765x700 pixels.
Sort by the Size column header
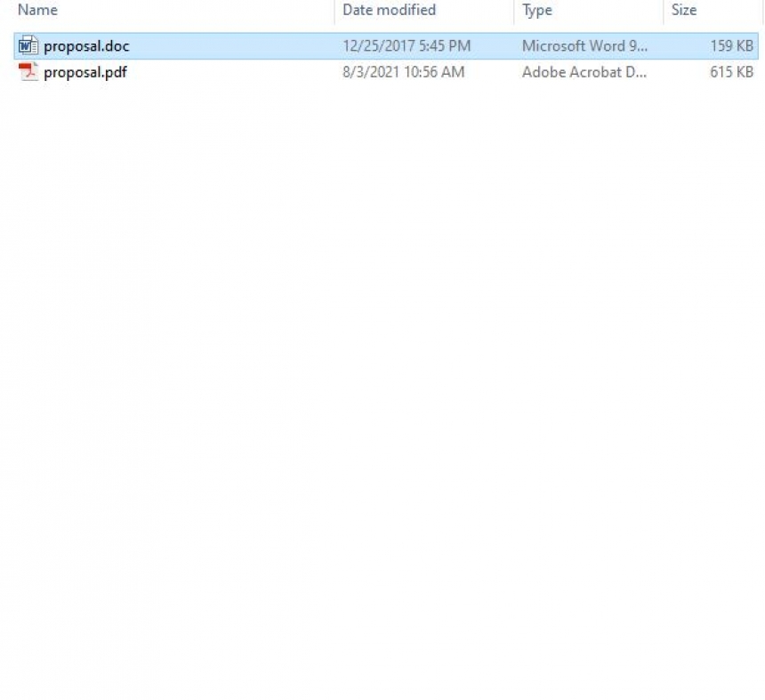pyautogui.click(x=684, y=10)
